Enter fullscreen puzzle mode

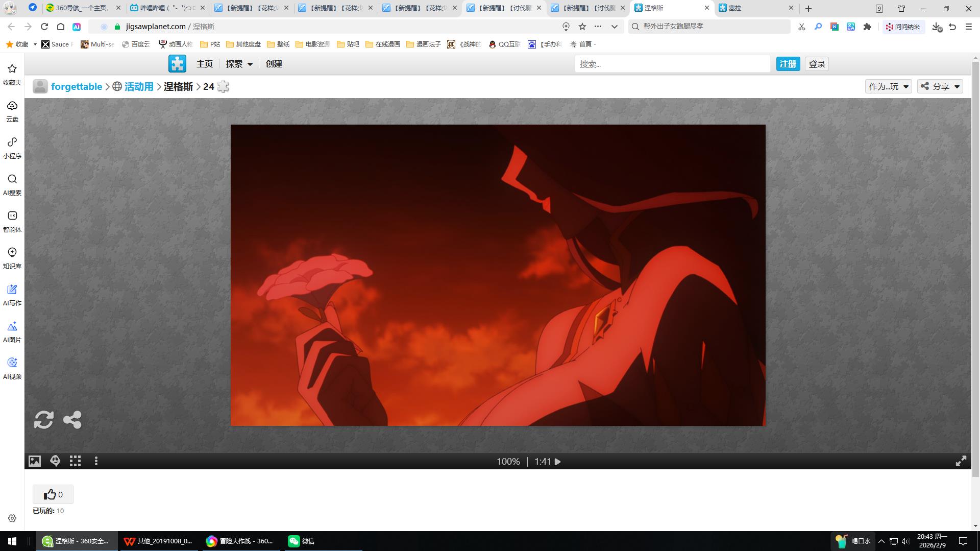point(961,461)
